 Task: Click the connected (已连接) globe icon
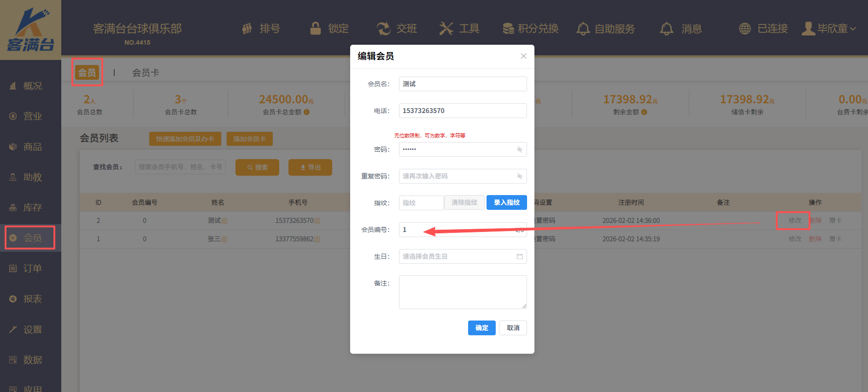(745, 29)
